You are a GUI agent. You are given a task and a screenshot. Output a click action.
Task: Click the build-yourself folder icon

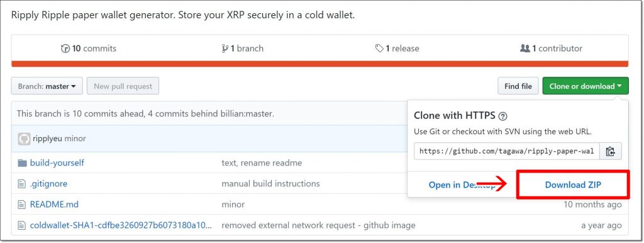[x=22, y=163]
